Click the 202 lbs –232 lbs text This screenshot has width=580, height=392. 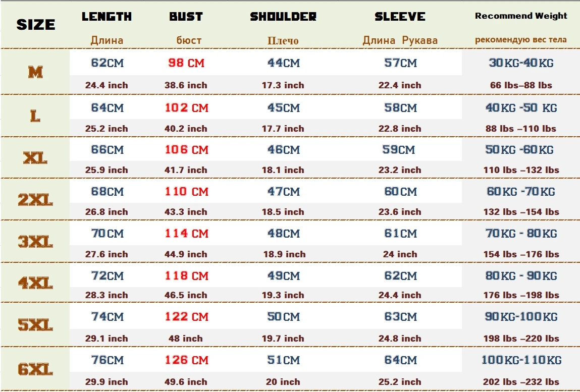coord(521,382)
